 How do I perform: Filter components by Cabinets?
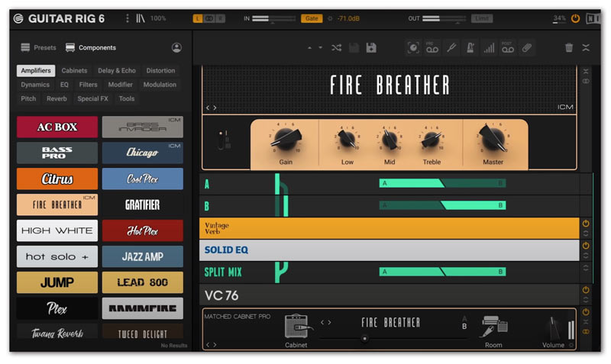pos(74,70)
